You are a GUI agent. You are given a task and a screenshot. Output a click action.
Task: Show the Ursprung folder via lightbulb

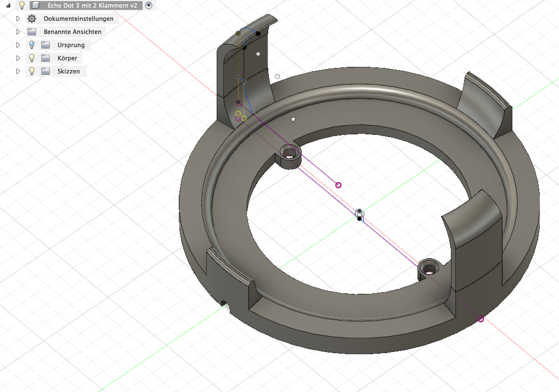tap(32, 45)
